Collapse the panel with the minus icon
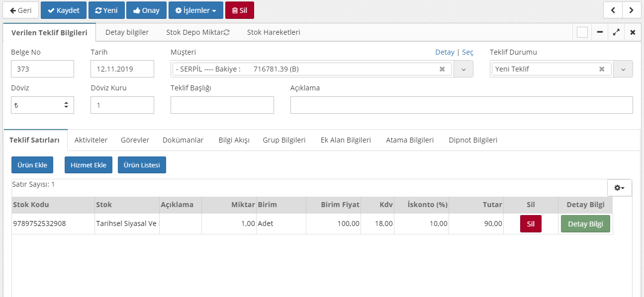Image resolution: width=644 pixels, height=297 pixels. (x=600, y=32)
